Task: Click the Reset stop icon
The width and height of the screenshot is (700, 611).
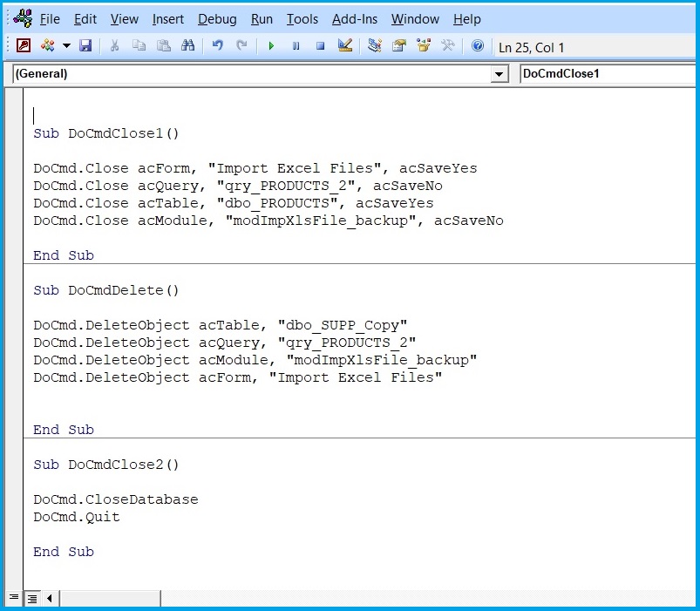Action: (320, 46)
